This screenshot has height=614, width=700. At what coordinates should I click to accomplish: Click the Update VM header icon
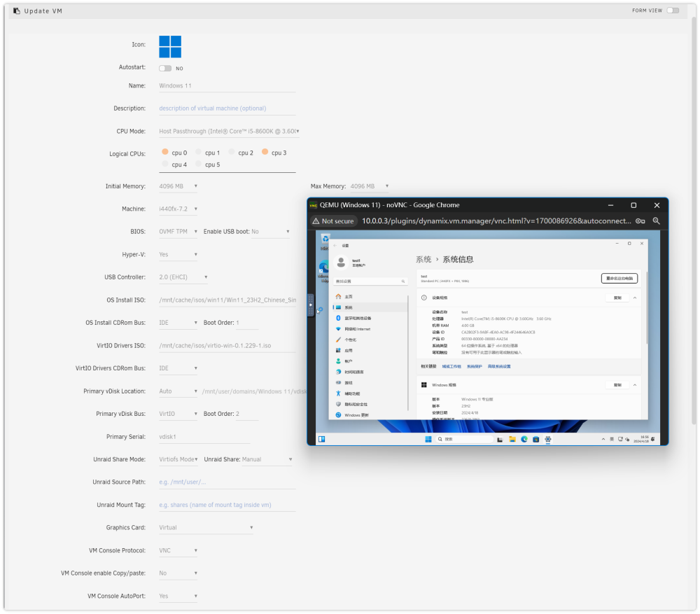pyautogui.click(x=17, y=11)
